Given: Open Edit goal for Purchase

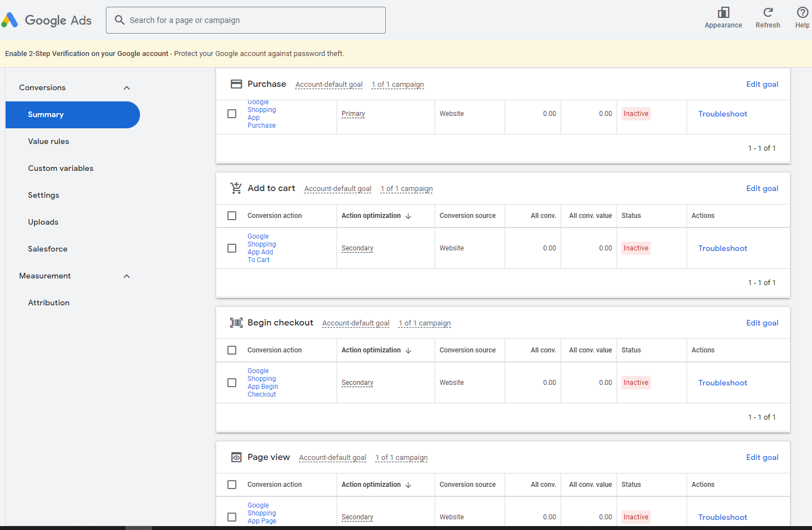Looking at the screenshot, I should point(762,84).
